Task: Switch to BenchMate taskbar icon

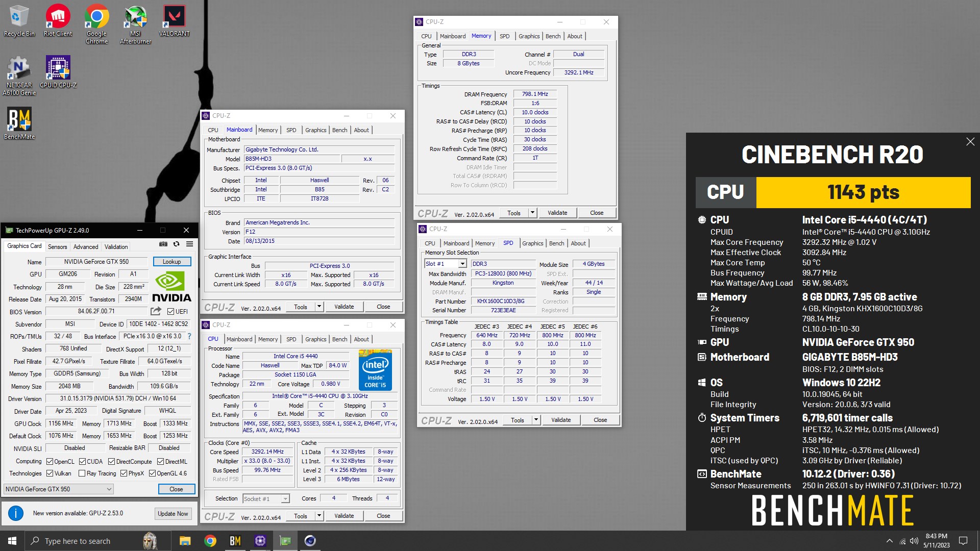Action: (x=235, y=541)
